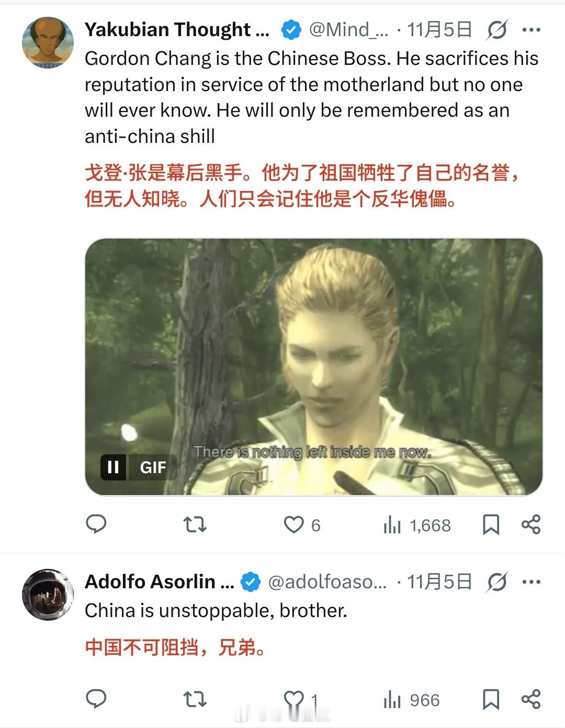Share the Yakubian Thought tweet

pos(530,524)
